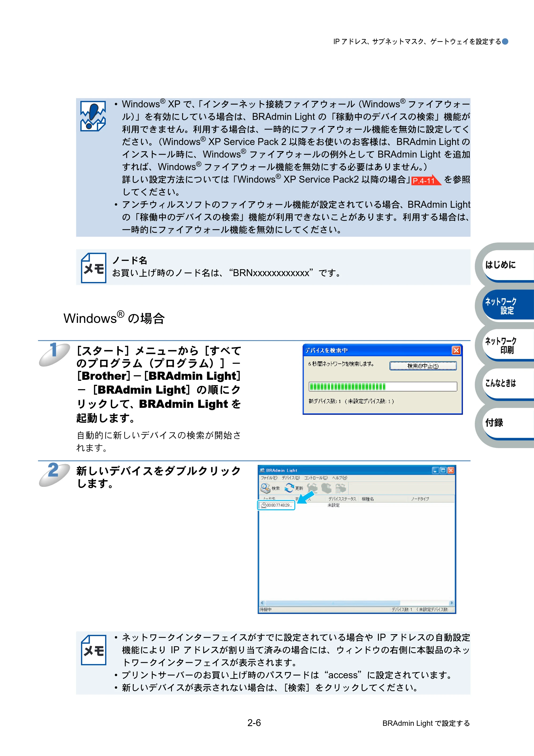Click the 検索の中止(S) button
This screenshot has width=534, height=756.
[x=423, y=366]
